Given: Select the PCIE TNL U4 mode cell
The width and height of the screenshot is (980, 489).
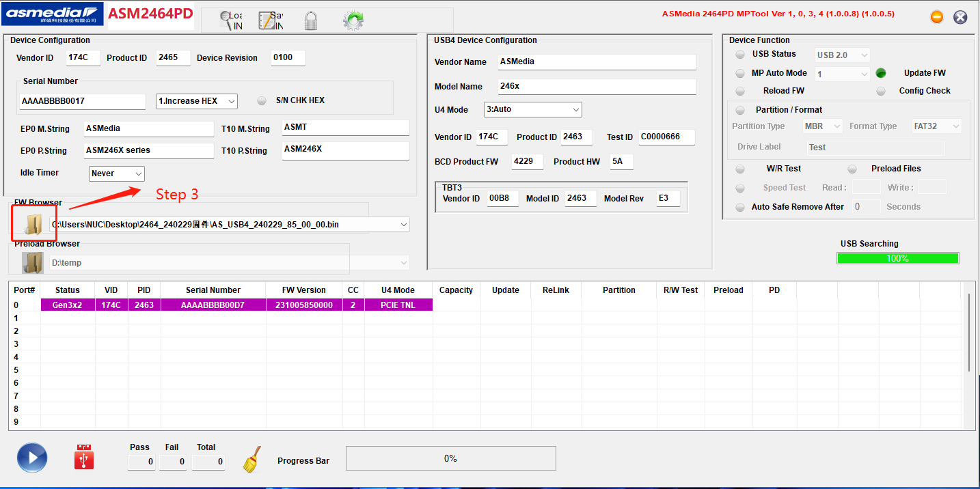Looking at the screenshot, I should point(398,305).
